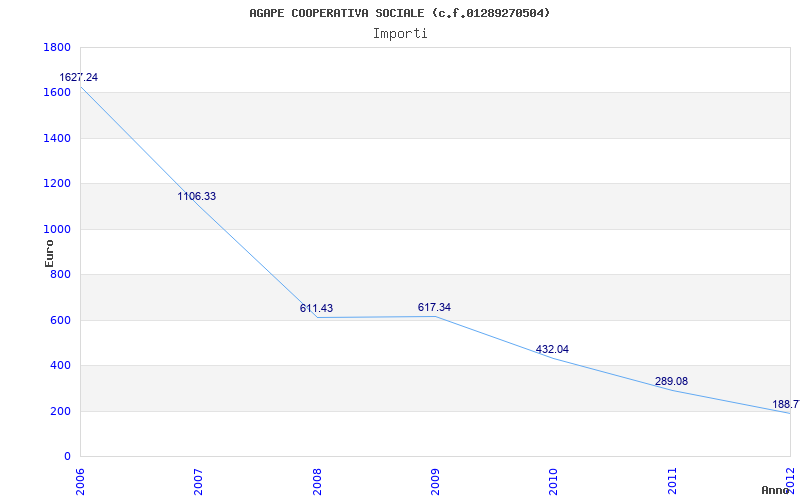Click the 2006 x-axis label
This screenshot has height=500, width=800.
81,481
